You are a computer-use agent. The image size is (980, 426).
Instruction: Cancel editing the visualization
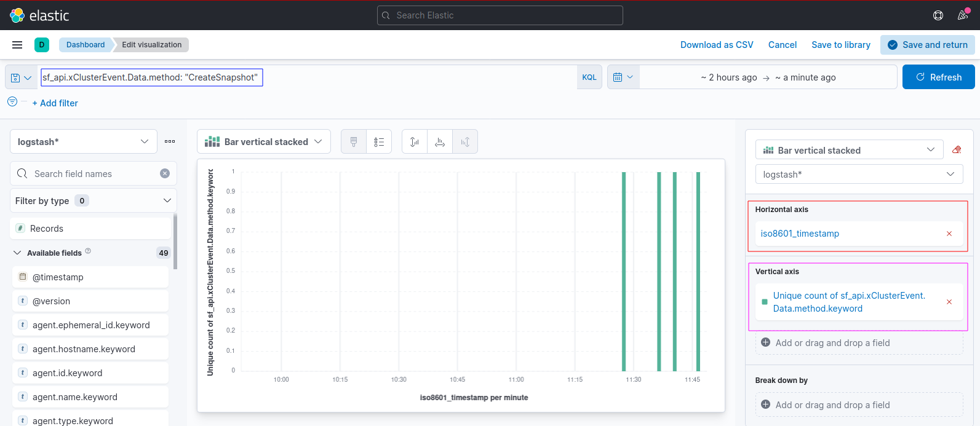[783, 45]
